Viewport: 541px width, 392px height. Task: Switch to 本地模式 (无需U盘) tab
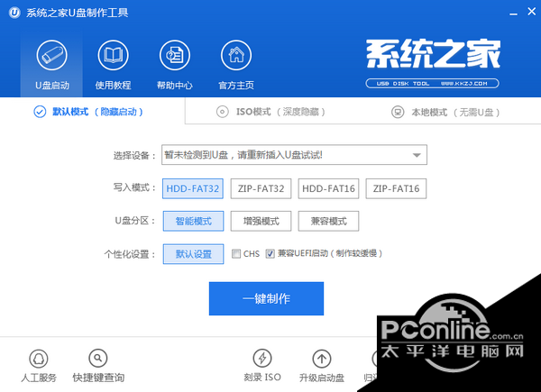pyautogui.click(x=445, y=112)
